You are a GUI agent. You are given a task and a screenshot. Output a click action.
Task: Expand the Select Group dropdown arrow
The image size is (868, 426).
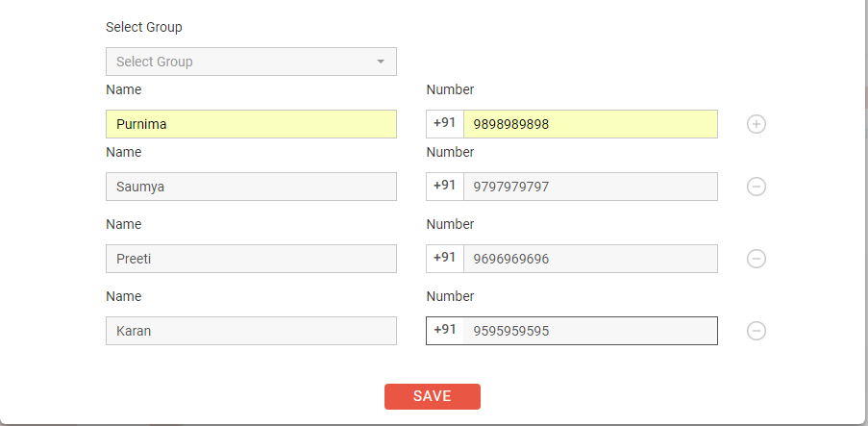click(381, 62)
